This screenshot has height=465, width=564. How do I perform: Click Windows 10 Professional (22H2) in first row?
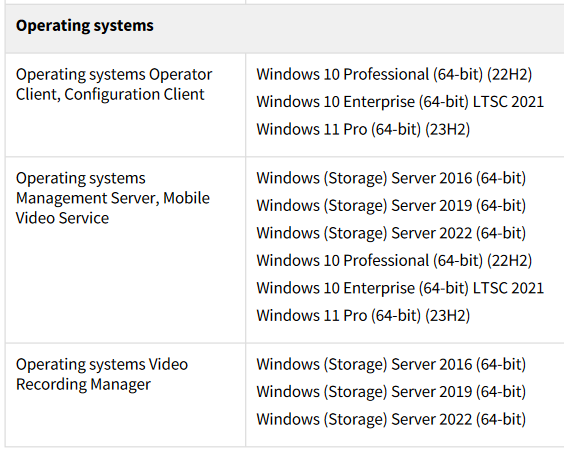pyautogui.click(x=394, y=74)
